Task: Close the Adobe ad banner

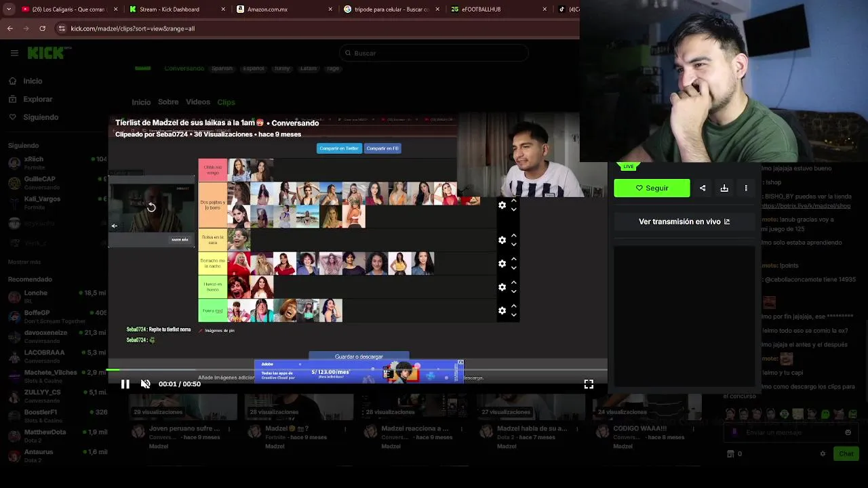Action: tap(460, 363)
